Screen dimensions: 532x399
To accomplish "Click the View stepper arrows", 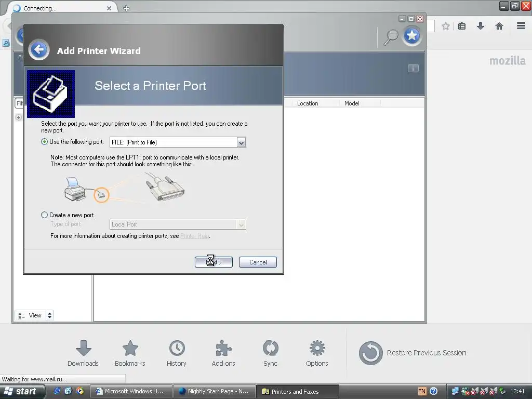I will click(x=49, y=315).
